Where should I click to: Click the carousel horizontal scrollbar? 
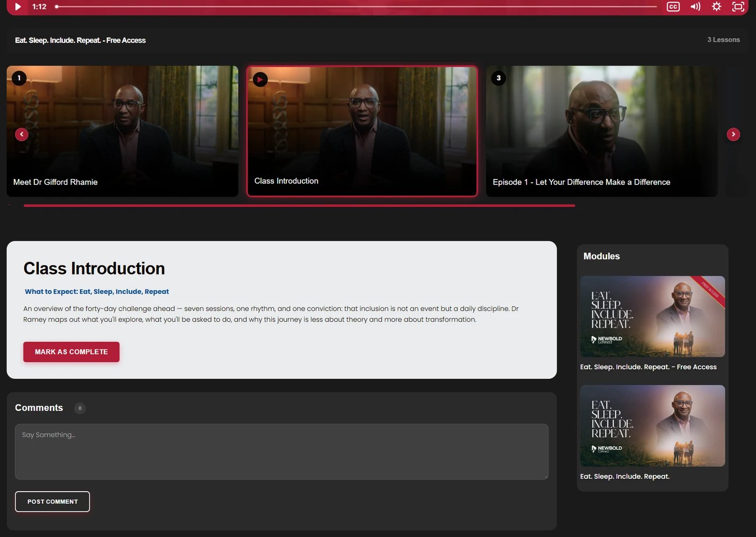pyautogui.click(x=299, y=205)
